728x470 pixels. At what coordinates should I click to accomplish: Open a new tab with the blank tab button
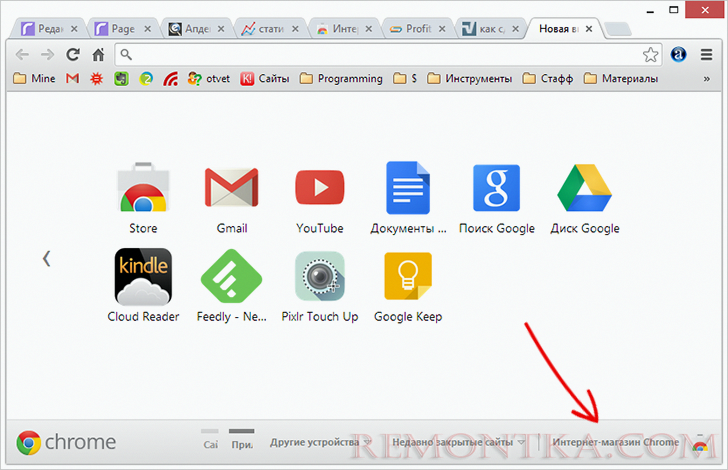(618, 29)
